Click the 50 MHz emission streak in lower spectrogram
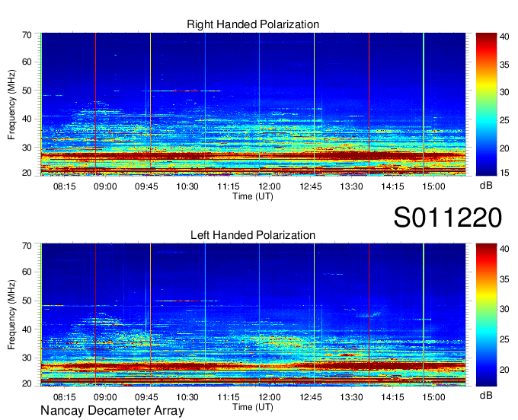Screen dimensions: 518x420 pyautogui.click(x=187, y=301)
